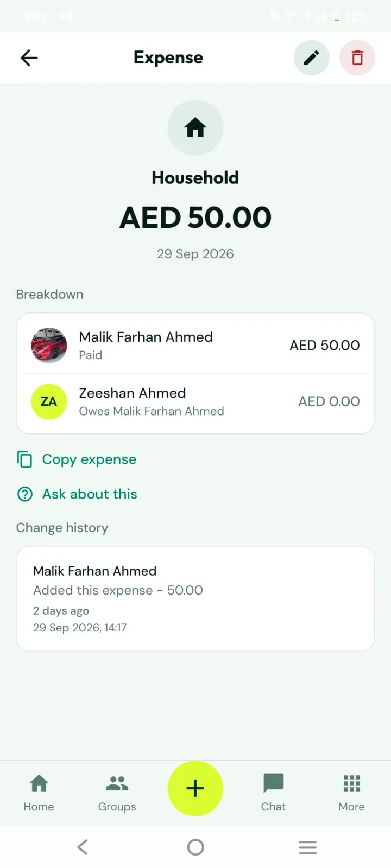Viewport: 391px width, 868px height.
Task: Tap the Household category home icon
Action: pyautogui.click(x=195, y=128)
